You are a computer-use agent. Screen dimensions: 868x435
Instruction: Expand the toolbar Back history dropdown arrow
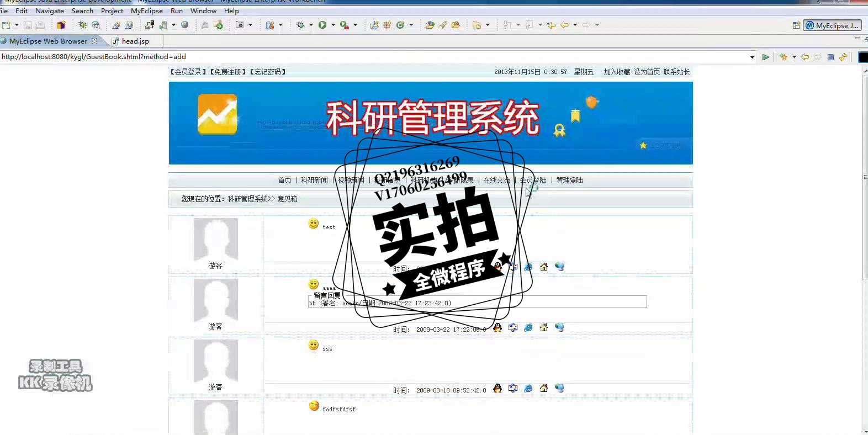pyautogui.click(x=575, y=25)
